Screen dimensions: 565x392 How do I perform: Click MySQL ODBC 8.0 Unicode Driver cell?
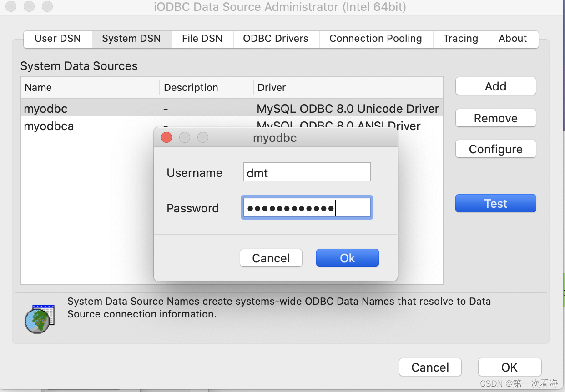tap(348, 109)
